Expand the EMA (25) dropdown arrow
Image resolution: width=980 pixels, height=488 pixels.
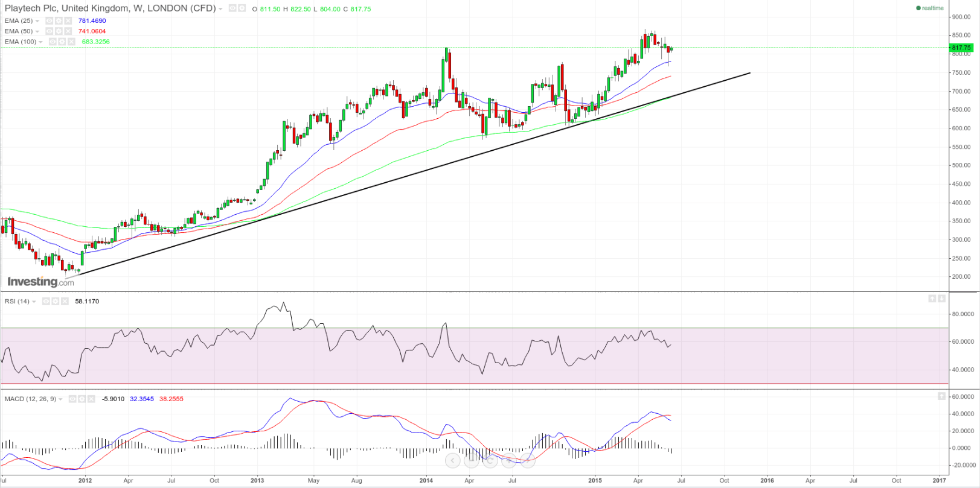[37, 21]
